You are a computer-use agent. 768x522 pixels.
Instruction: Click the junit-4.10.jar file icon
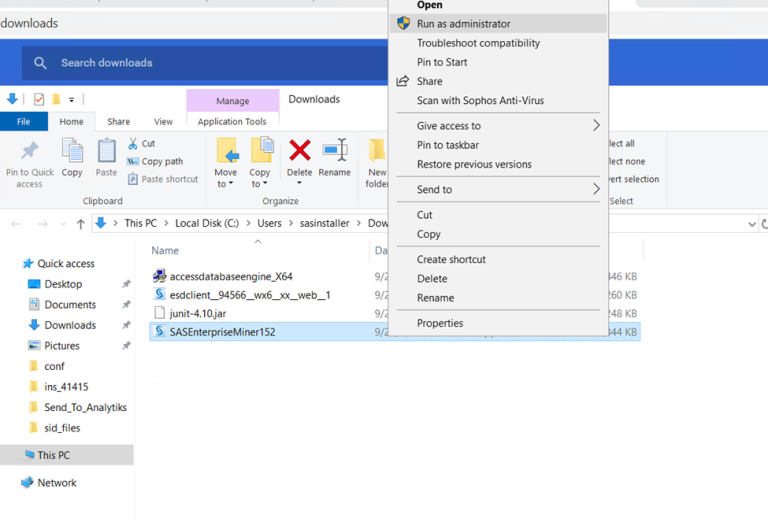click(159, 313)
